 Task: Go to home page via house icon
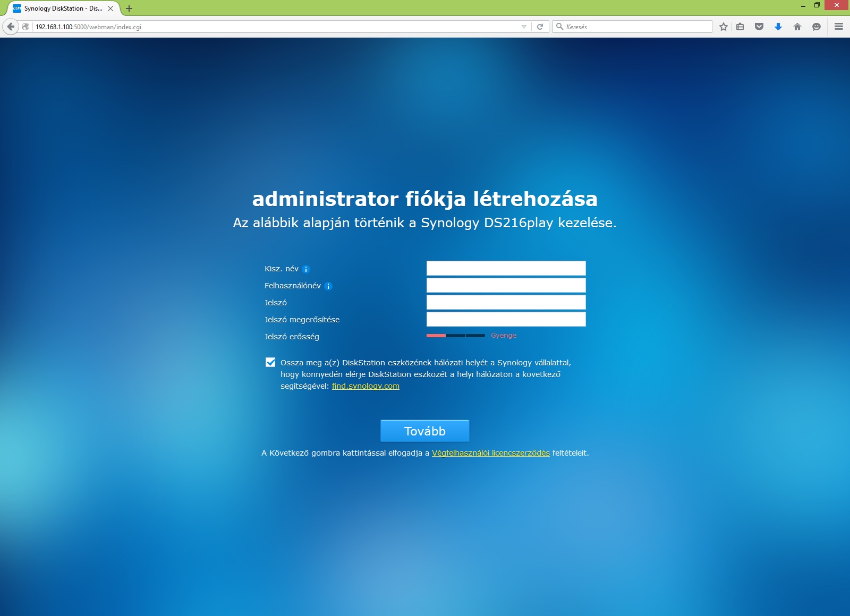[797, 27]
